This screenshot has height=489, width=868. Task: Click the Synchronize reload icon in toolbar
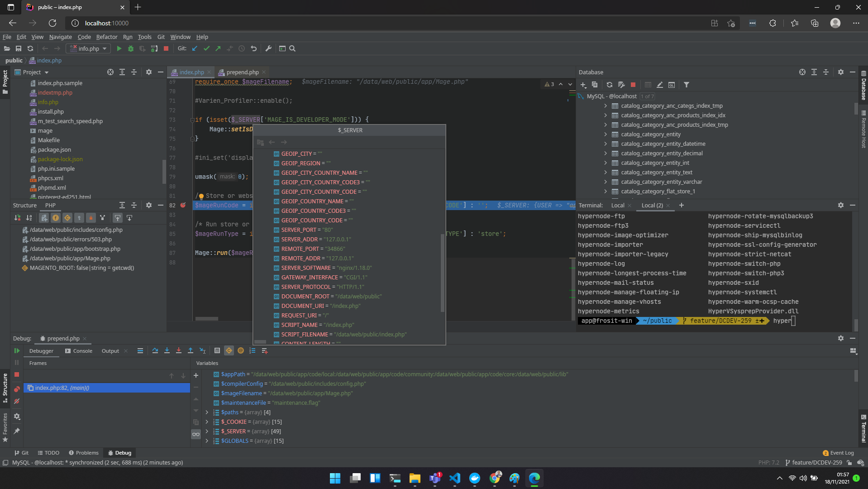click(x=30, y=48)
